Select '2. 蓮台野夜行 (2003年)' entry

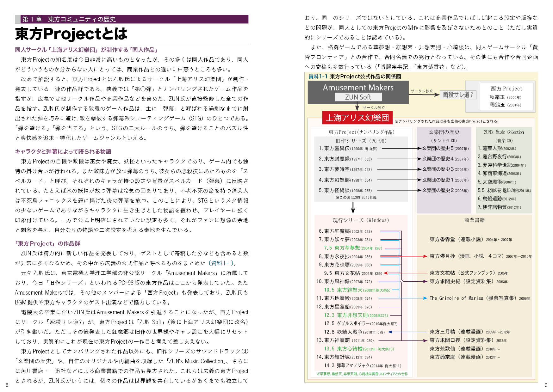[x=499, y=157]
